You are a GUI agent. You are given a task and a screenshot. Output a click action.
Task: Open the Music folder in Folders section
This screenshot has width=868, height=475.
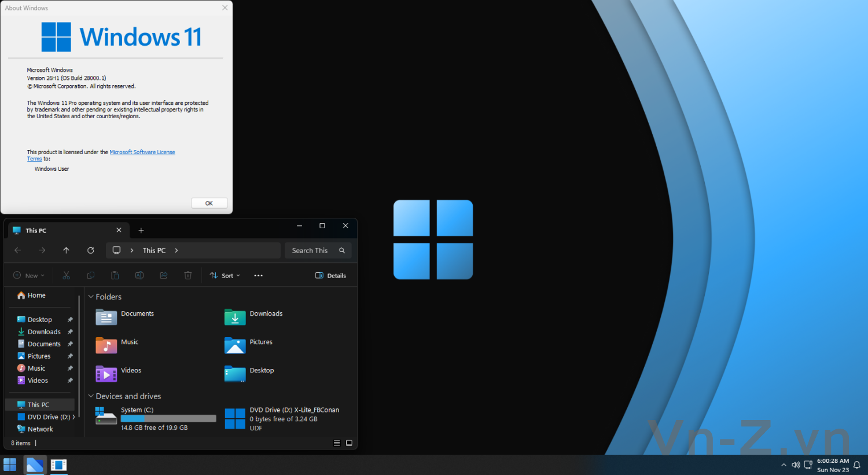(x=106, y=345)
